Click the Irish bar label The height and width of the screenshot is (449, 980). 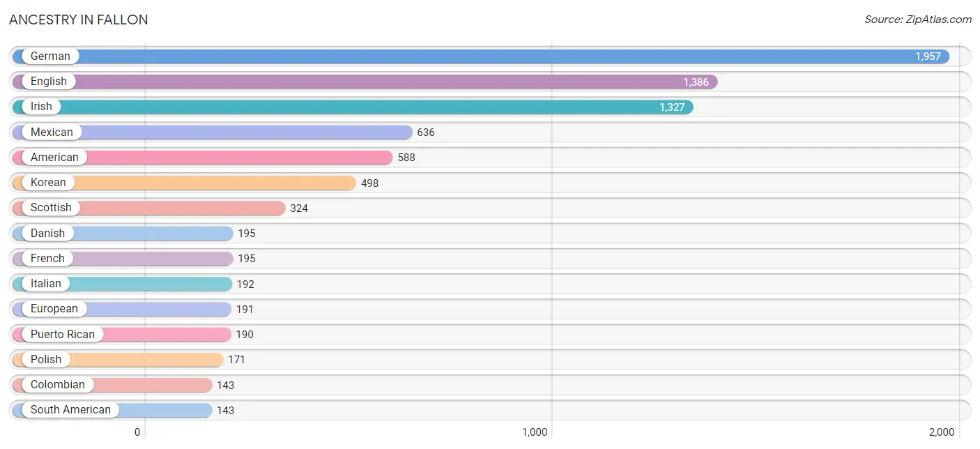[x=41, y=107]
